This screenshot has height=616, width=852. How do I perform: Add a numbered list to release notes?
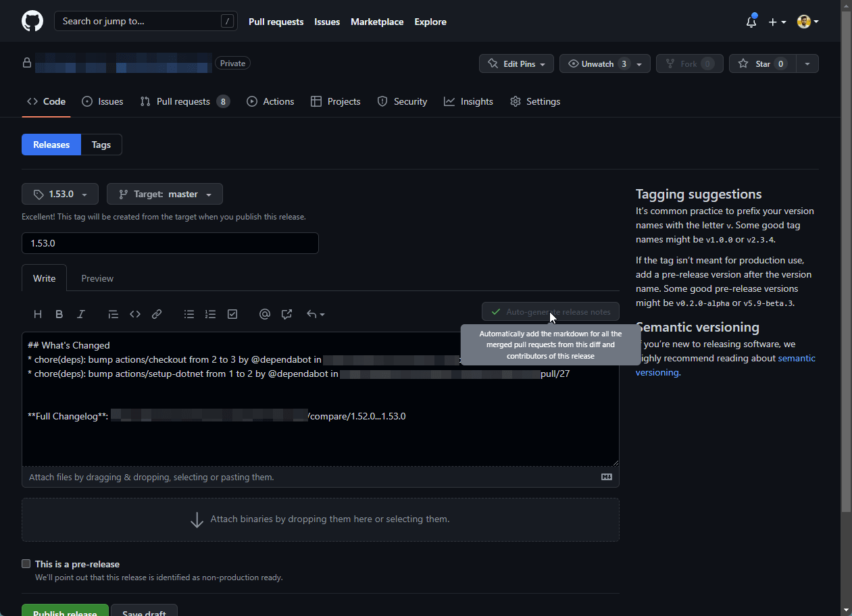click(210, 313)
